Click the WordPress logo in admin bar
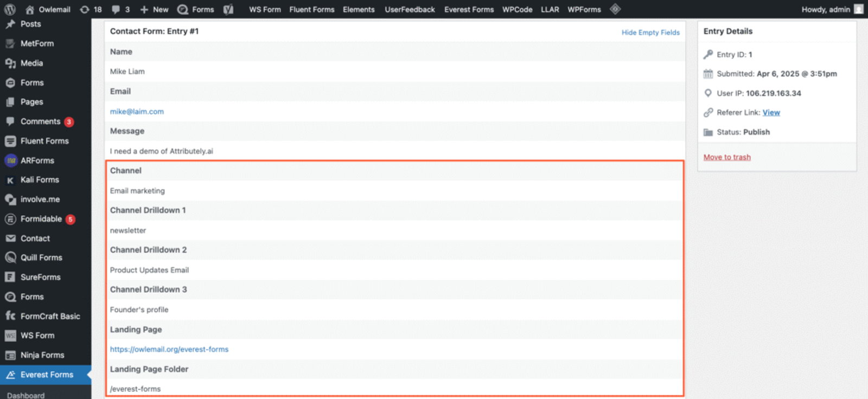The width and height of the screenshot is (868, 399). tap(10, 9)
